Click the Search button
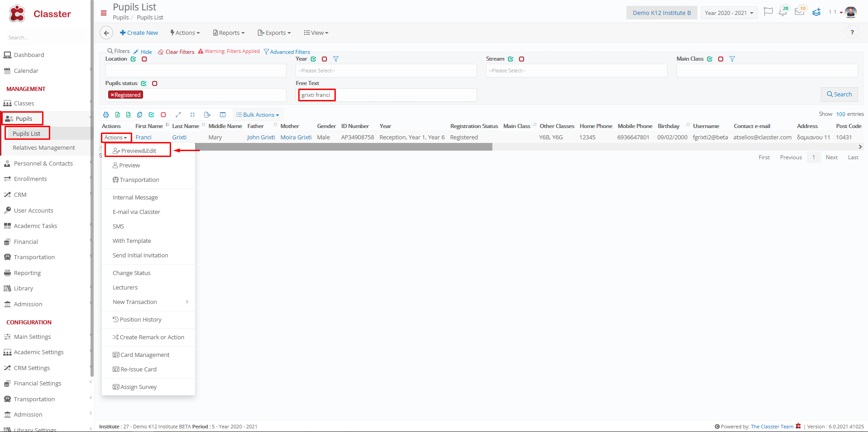Screen dimensions: 868x432 [839, 94]
